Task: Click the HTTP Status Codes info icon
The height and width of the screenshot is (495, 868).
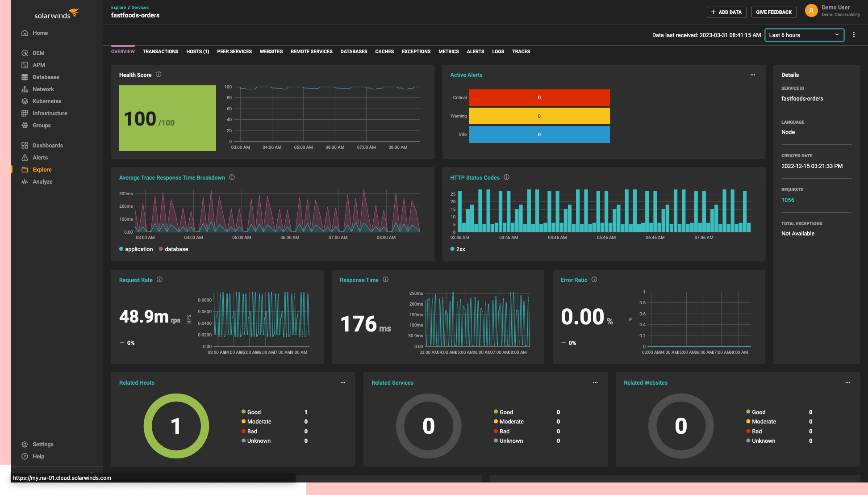Action: pos(507,177)
